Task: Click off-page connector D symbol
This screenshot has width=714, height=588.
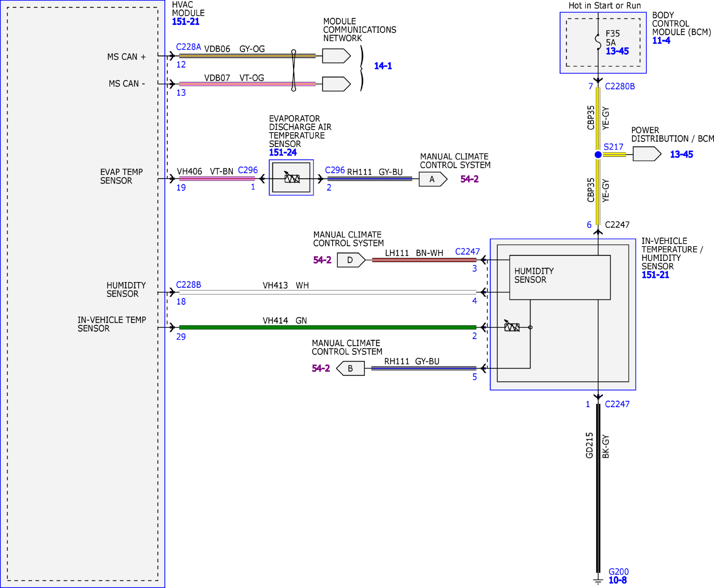Action: 351,260
